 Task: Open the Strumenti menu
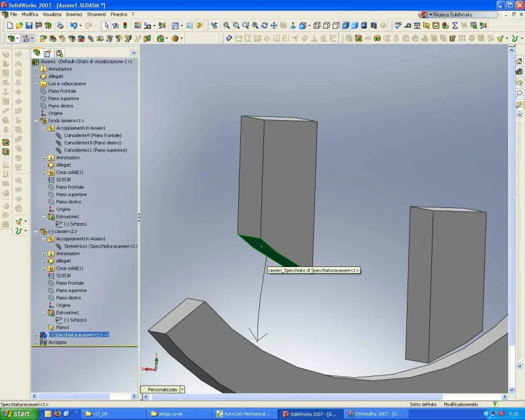point(96,14)
